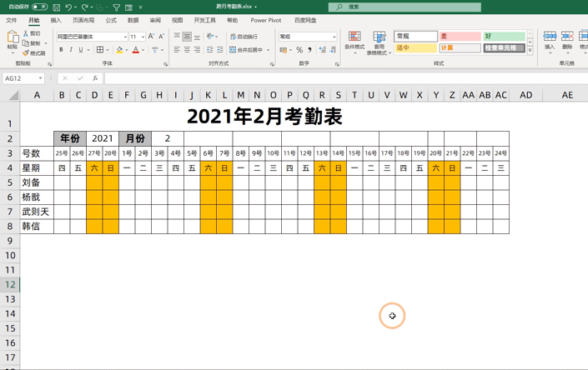Switch to the Insert (插入) tab

(56, 20)
